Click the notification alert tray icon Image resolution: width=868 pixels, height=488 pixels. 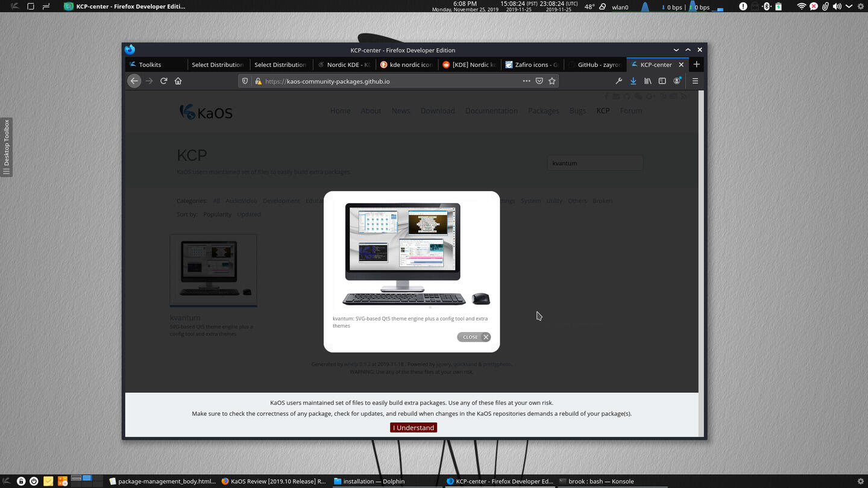[x=743, y=7]
